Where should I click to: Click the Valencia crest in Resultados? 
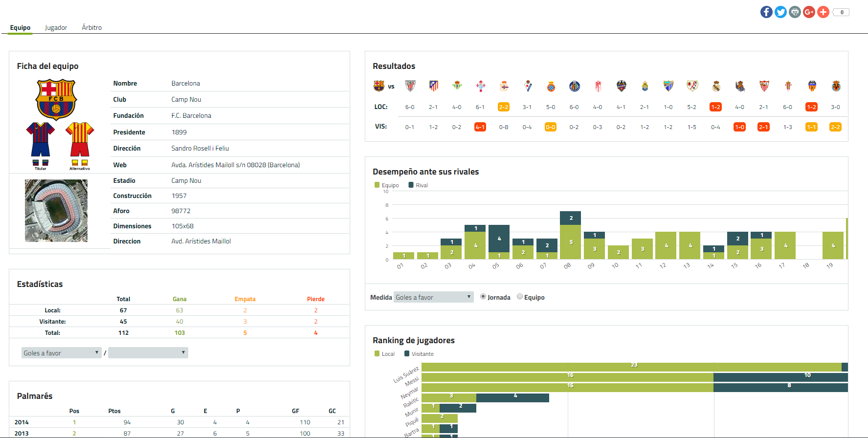coord(812,87)
